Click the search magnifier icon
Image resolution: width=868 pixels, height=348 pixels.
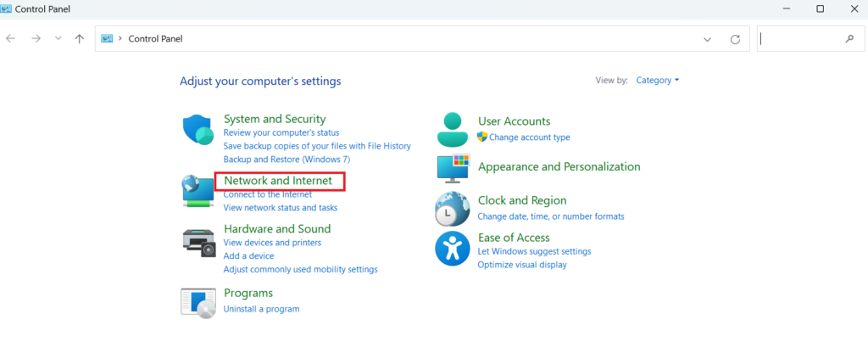(849, 39)
